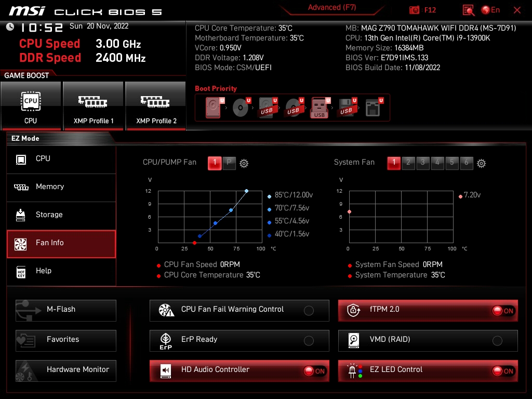
Task: Select the optical disc boot device icon
Action: (241, 108)
